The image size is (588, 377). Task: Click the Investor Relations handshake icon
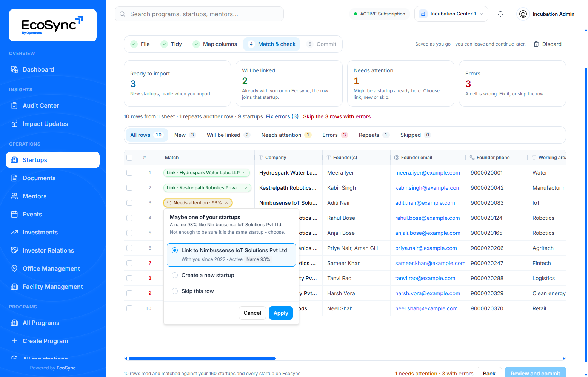[14, 250]
